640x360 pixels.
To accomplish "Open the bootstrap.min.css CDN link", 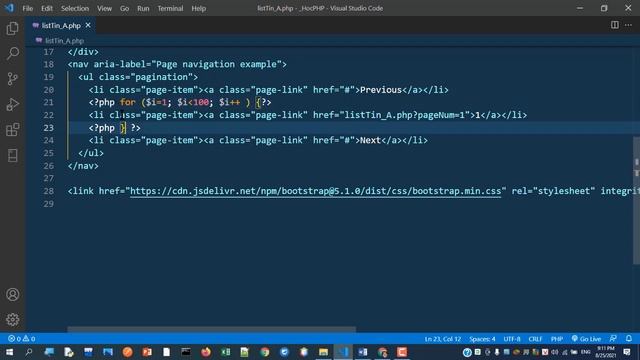I will point(315,191).
